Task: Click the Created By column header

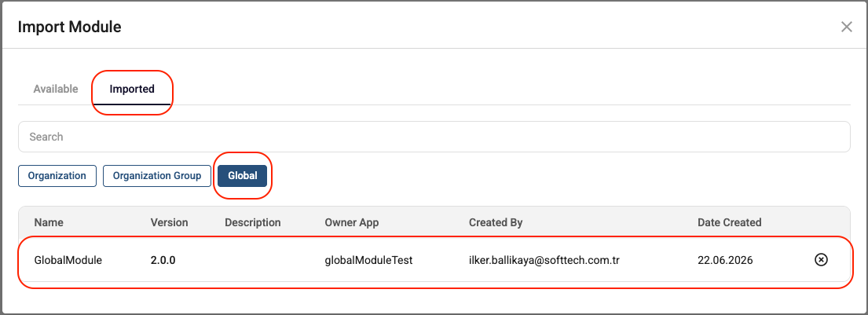Action: (496, 222)
